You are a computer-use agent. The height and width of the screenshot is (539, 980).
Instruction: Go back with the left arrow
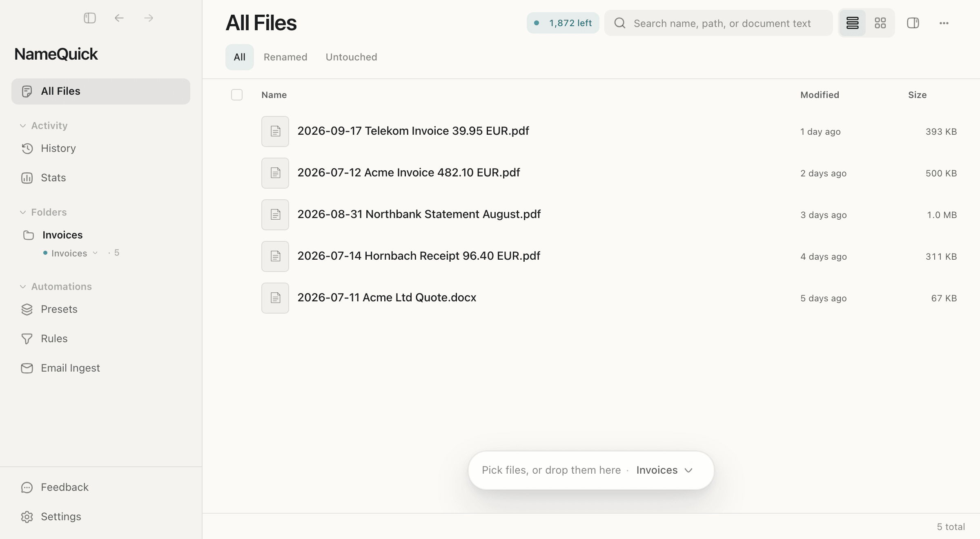coord(119,18)
